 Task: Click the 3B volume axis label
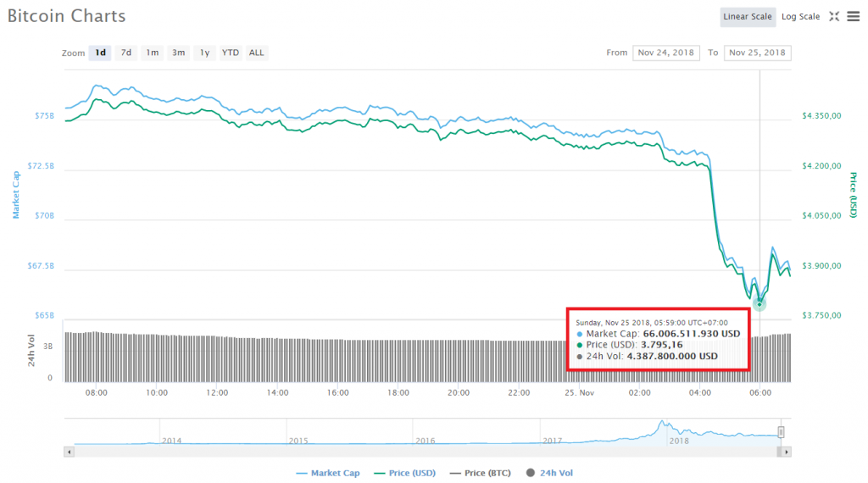point(48,347)
